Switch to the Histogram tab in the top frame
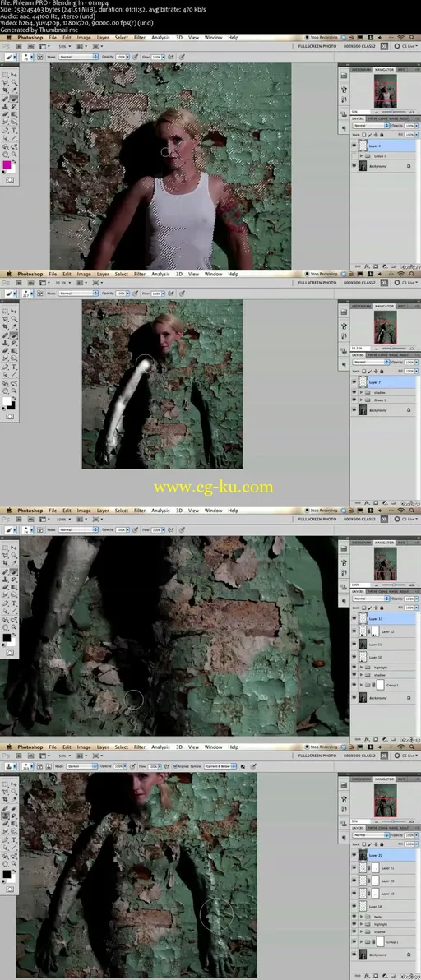The height and width of the screenshot is (980, 421). tap(362, 69)
